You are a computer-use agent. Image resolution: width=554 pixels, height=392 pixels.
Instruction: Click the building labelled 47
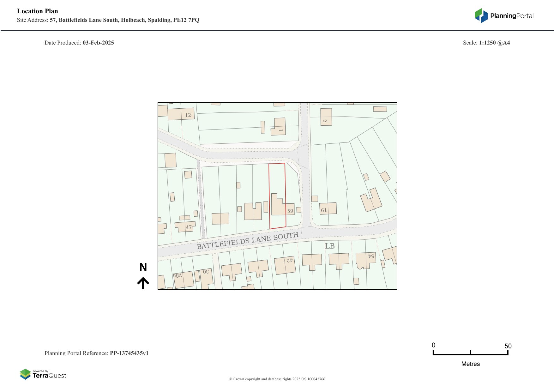[185, 226]
